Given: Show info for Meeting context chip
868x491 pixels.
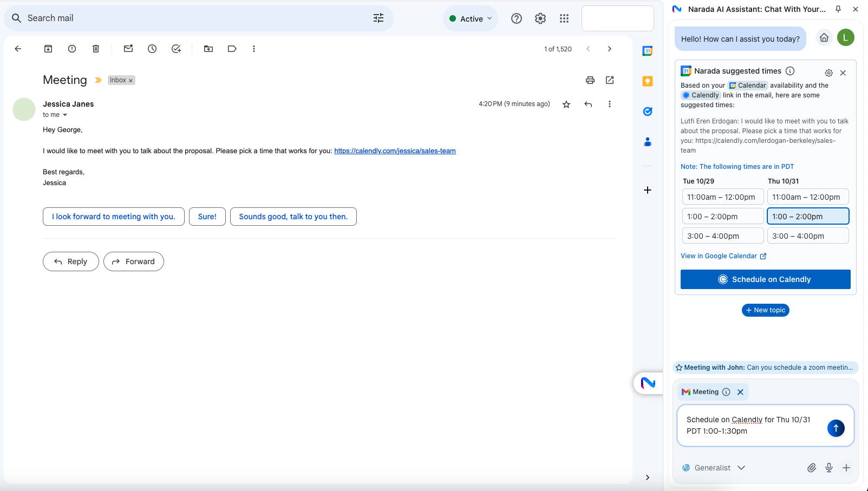Looking at the screenshot, I should (x=726, y=392).
